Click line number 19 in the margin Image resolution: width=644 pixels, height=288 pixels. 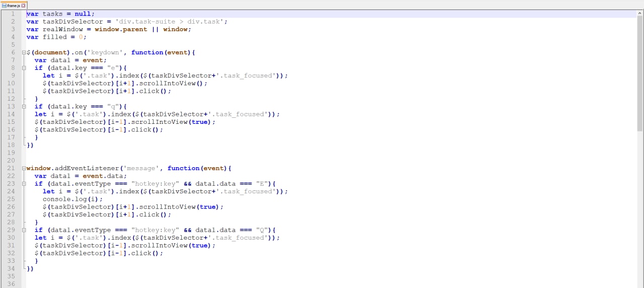12,153
